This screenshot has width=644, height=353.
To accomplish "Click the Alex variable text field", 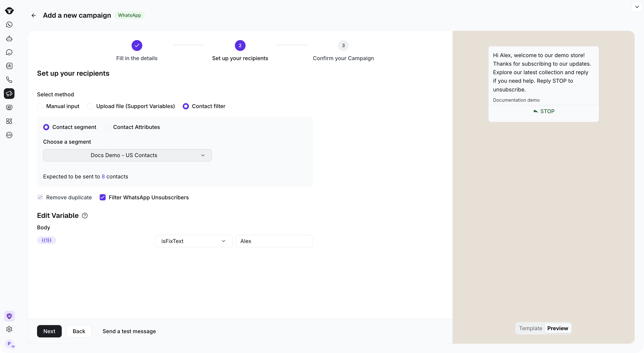I will [274, 241].
